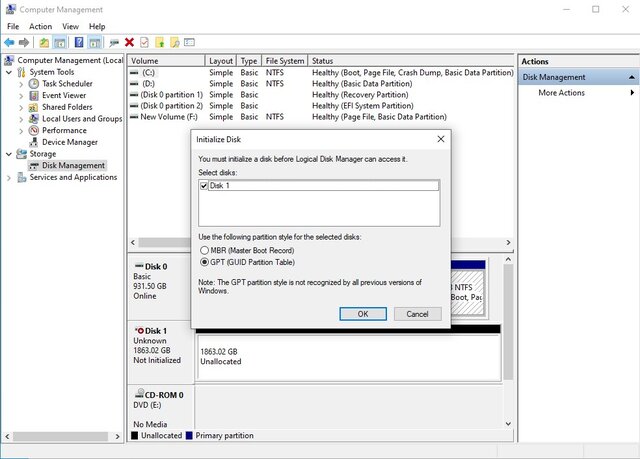
Task: Toggle the Disk 1 checkbox
Action: coord(205,186)
